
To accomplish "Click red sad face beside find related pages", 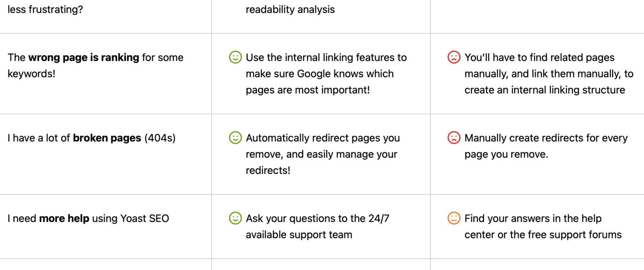I will coord(454,57).
